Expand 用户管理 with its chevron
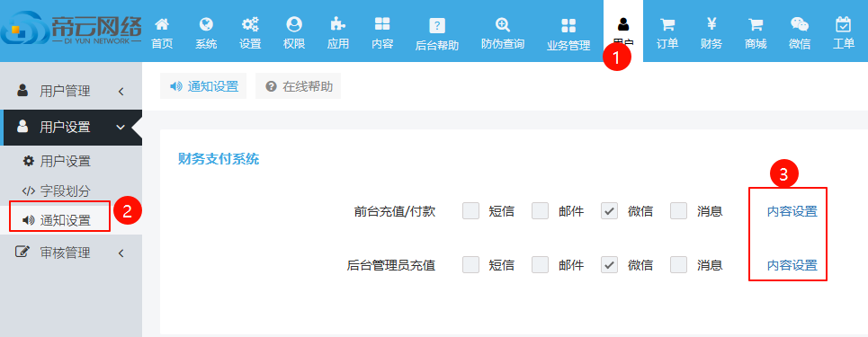The height and width of the screenshot is (337, 868). (121, 91)
